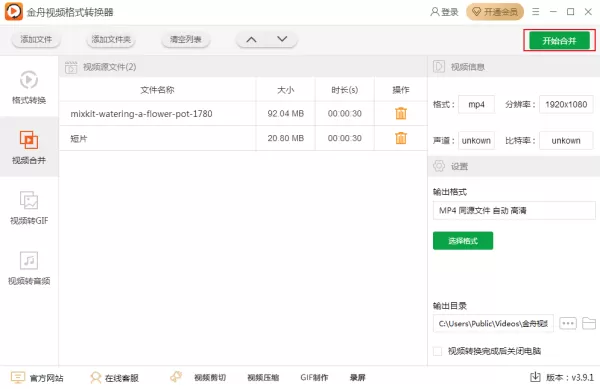Click the version download icon
The image size is (600, 389).
point(535,377)
